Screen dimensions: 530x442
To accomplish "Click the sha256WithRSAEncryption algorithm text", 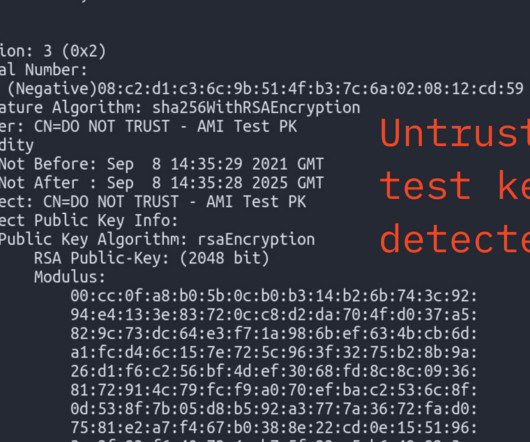I will [256, 108].
